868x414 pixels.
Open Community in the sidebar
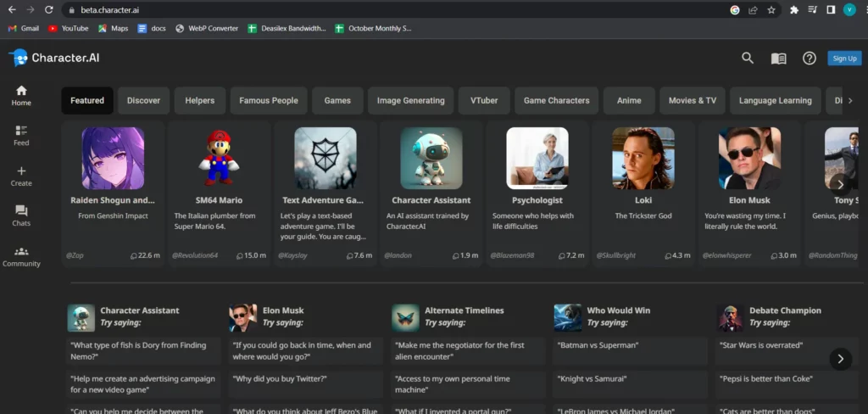21,257
